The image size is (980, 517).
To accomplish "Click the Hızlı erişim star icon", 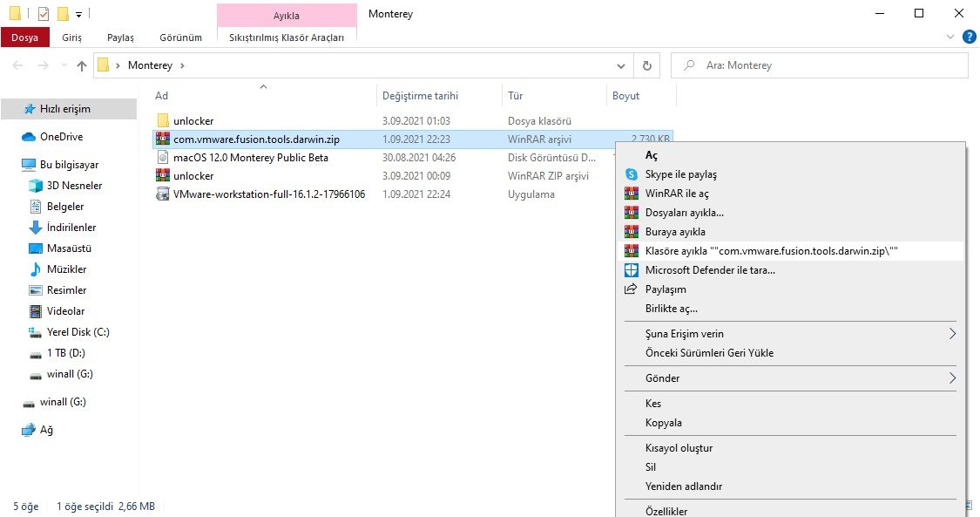I will pos(30,109).
